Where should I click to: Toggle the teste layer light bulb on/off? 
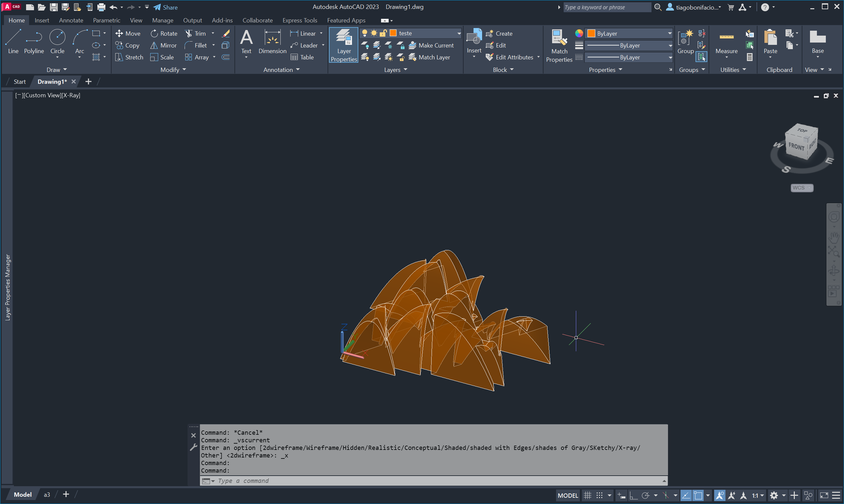tap(365, 33)
